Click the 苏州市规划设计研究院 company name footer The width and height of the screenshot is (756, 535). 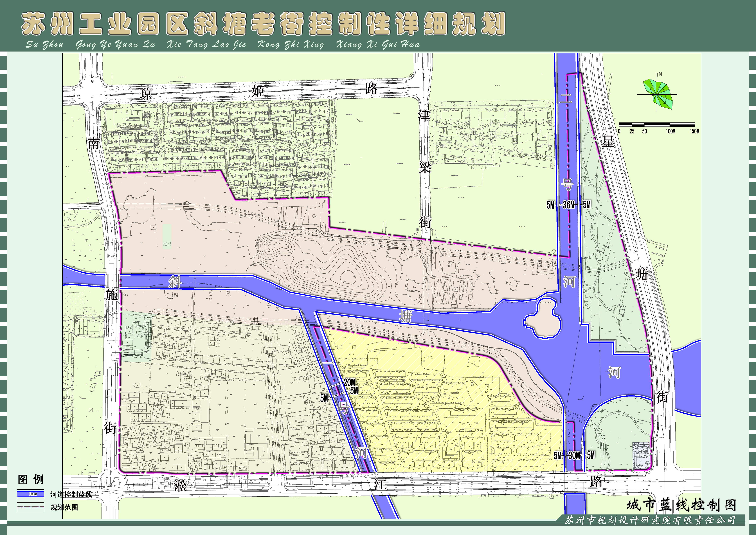point(650,520)
